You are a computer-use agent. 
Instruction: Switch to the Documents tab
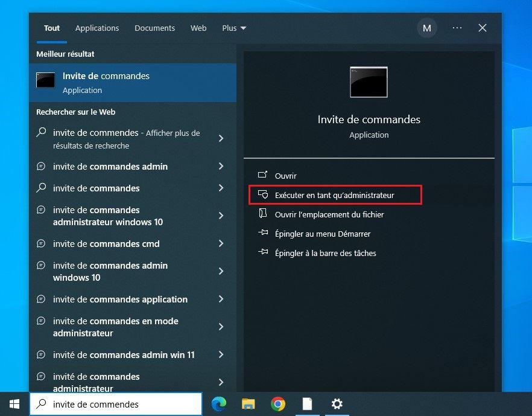tap(154, 28)
